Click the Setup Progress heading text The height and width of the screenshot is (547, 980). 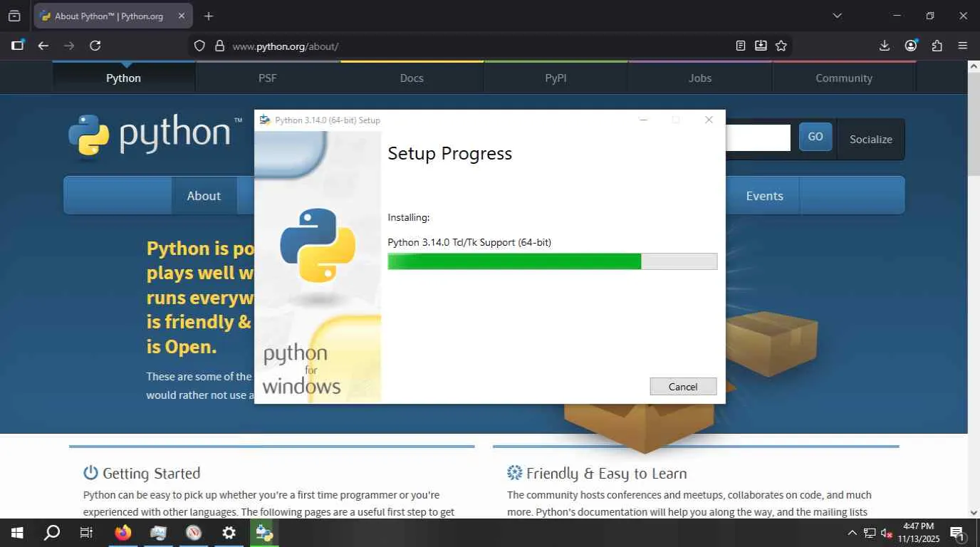[449, 153]
